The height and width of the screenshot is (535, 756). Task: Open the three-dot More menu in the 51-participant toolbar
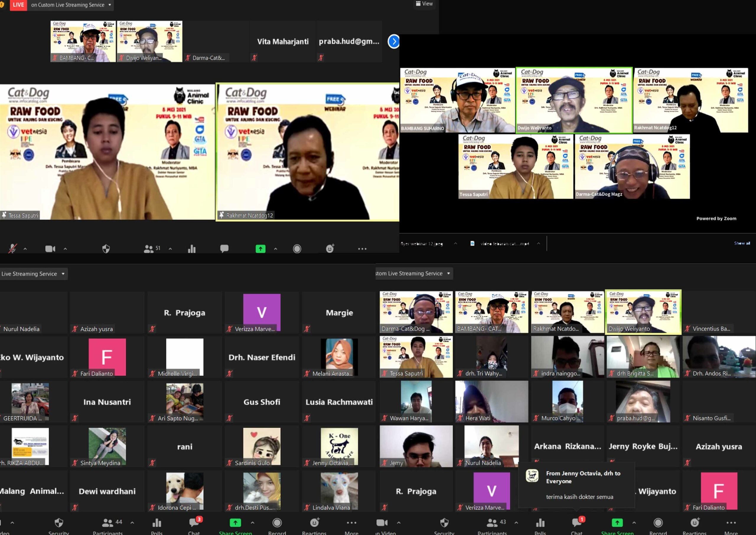pyautogui.click(x=362, y=249)
